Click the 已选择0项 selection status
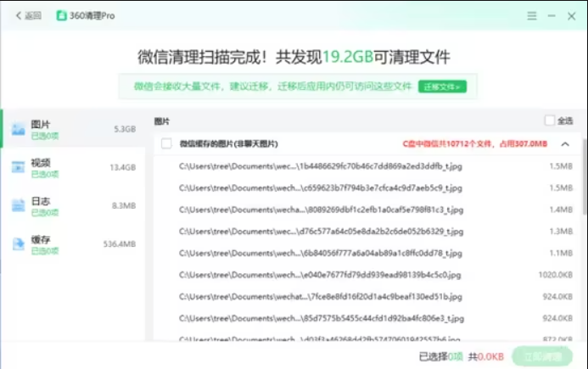 pyautogui.click(x=441, y=356)
